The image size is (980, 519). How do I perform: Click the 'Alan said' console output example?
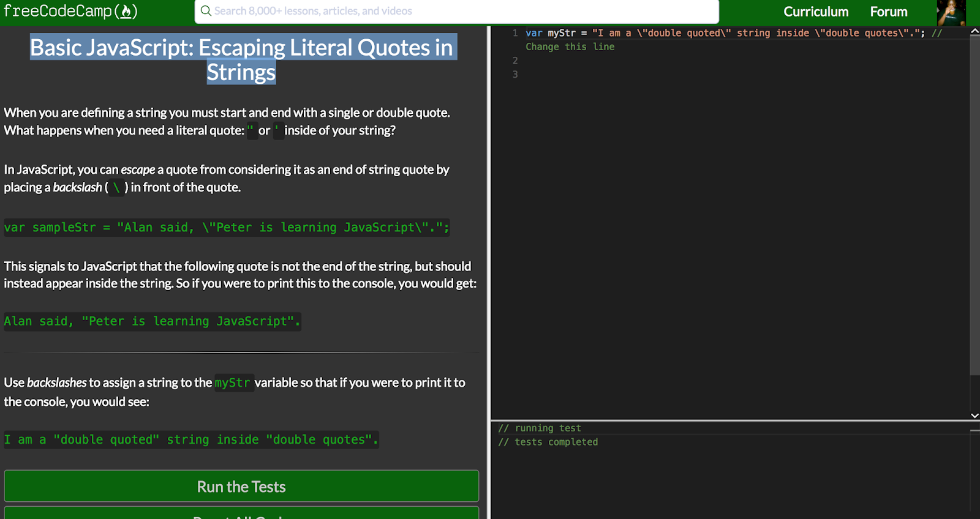pyautogui.click(x=153, y=321)
